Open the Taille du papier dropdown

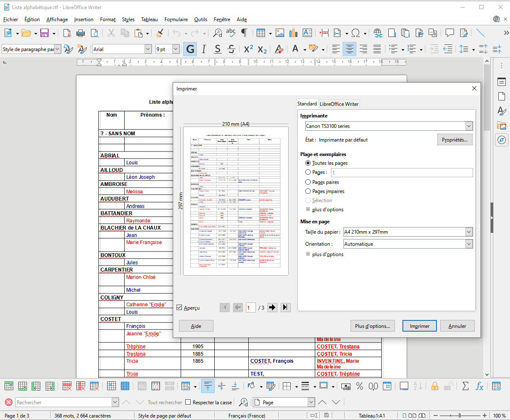click(x=469, y=232)
